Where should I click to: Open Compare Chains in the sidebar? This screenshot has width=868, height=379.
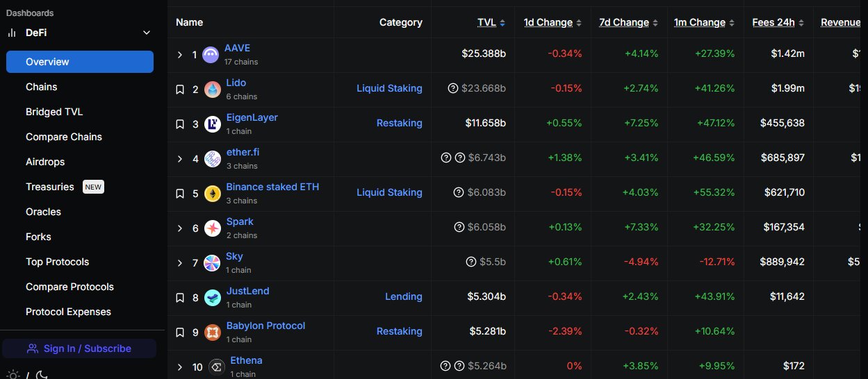click(64, 137)
